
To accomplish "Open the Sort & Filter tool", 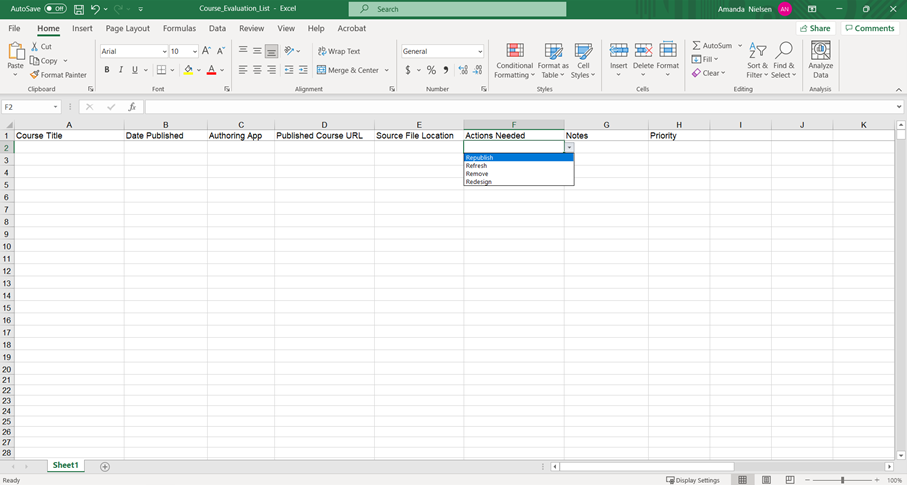I will point(757,60).
